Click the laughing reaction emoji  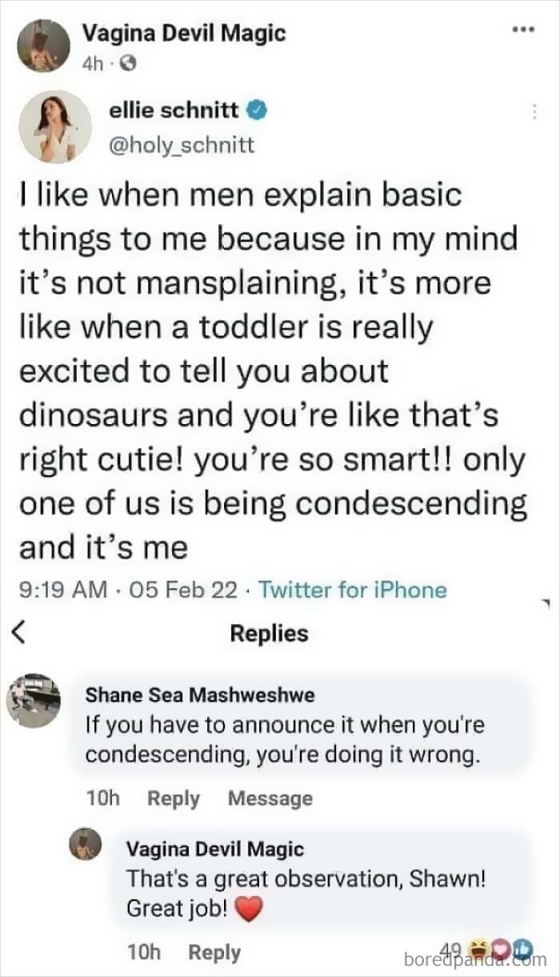click(477, 947)
